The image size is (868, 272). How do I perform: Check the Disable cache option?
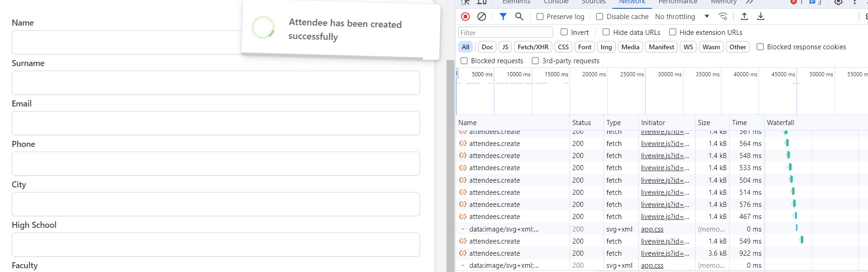coord(600,16)
